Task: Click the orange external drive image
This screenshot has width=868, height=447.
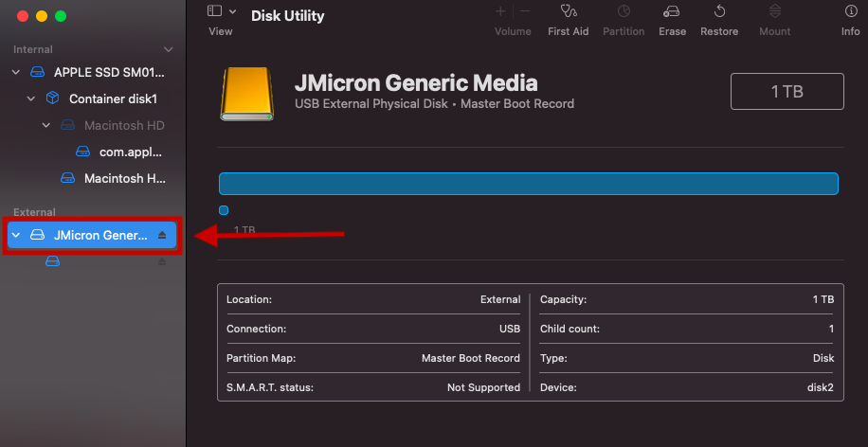Action: [x=247, y=94]
